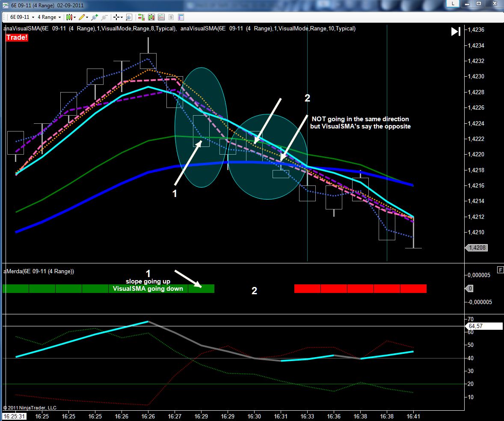Click the 16:25:31 time stamp label

pyautogui.click(x=14, y=416)
